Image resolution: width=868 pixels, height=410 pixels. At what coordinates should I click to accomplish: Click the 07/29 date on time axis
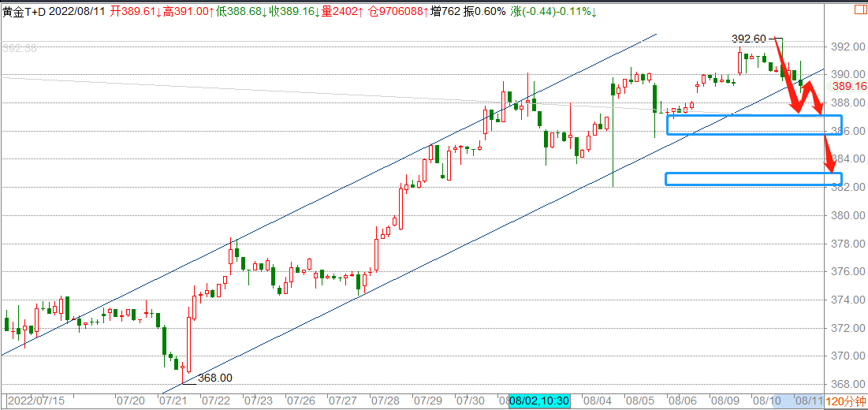coord(427,400)
